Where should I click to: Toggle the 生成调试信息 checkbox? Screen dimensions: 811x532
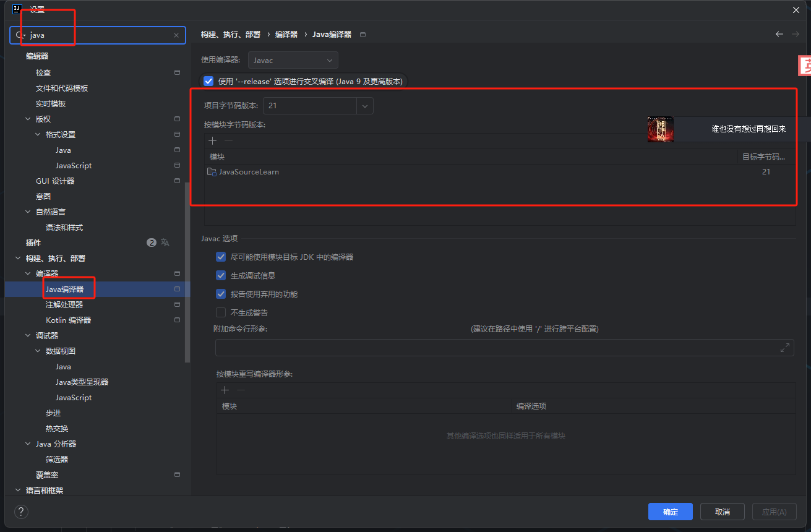click(221, 275)
